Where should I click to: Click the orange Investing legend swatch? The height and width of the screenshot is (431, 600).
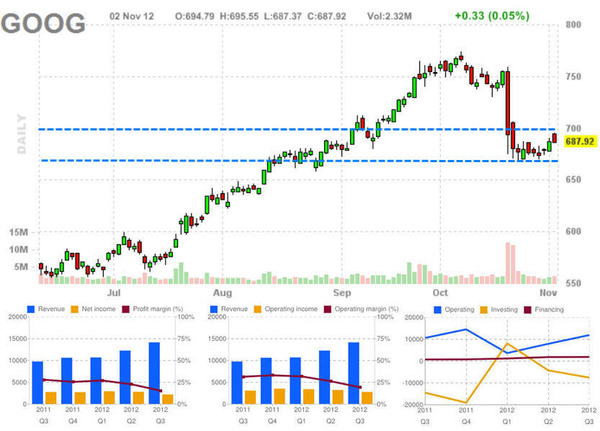pyautogui.click(x=484, y=310)
